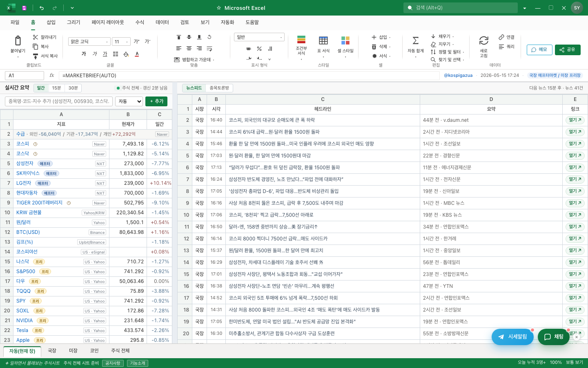Click the AutoSum sigma icon
This screenshot has width=588, height=368.
pyautogui.click(x=416, y=40)
